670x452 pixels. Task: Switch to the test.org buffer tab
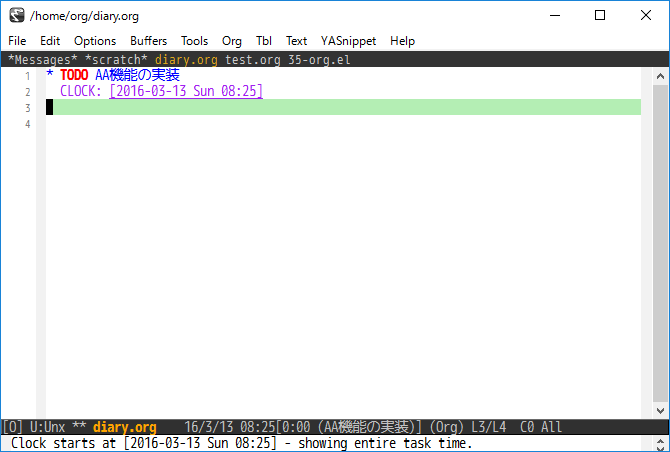[x=253, y=59]
